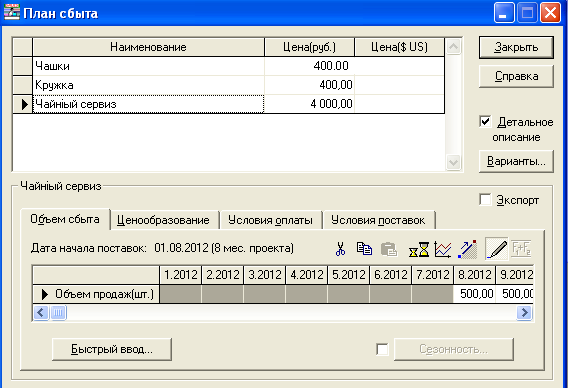Viewport: 568px width, 388px height.
Task: Switch to Объем сбыта tab
Action: [65, 219]
